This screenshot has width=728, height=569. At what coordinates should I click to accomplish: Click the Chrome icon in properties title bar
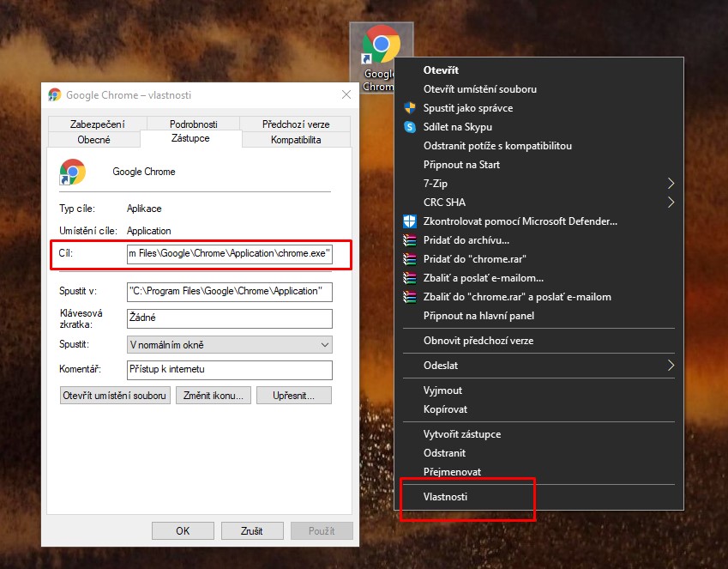55,95
